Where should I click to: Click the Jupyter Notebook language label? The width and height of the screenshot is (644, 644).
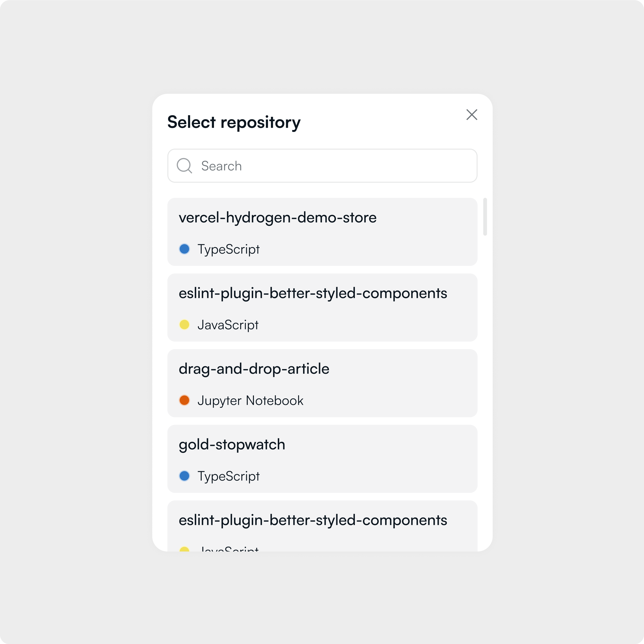pyautogui.click(x=250, y=401)
